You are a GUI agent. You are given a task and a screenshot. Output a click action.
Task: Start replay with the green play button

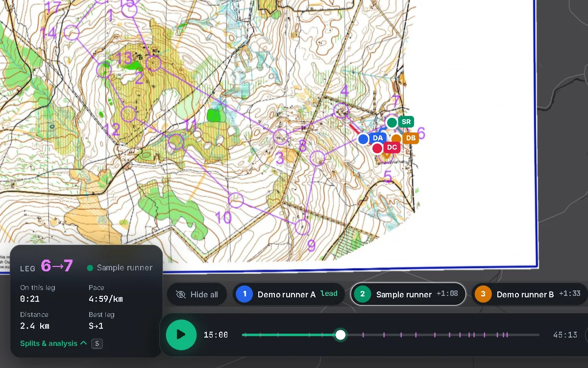(181, 335)
